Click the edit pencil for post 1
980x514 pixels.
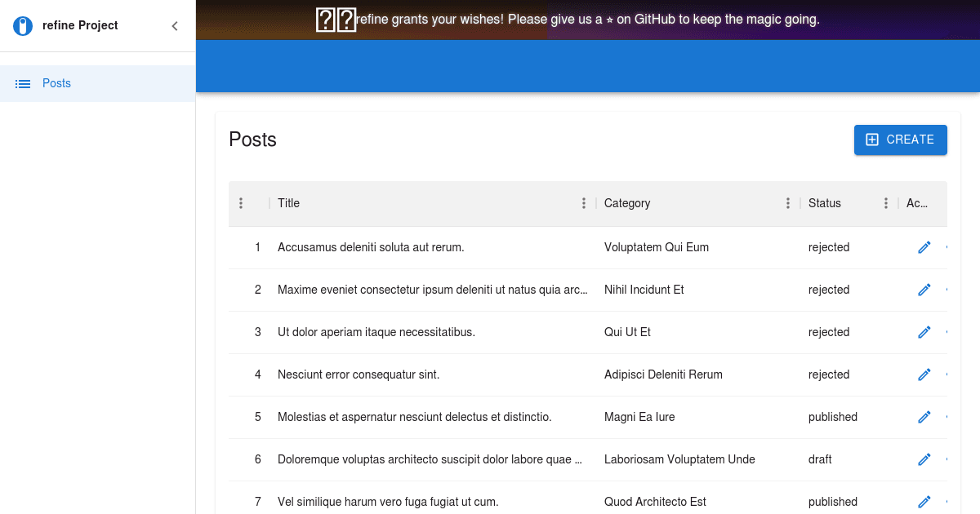[924, 247]
